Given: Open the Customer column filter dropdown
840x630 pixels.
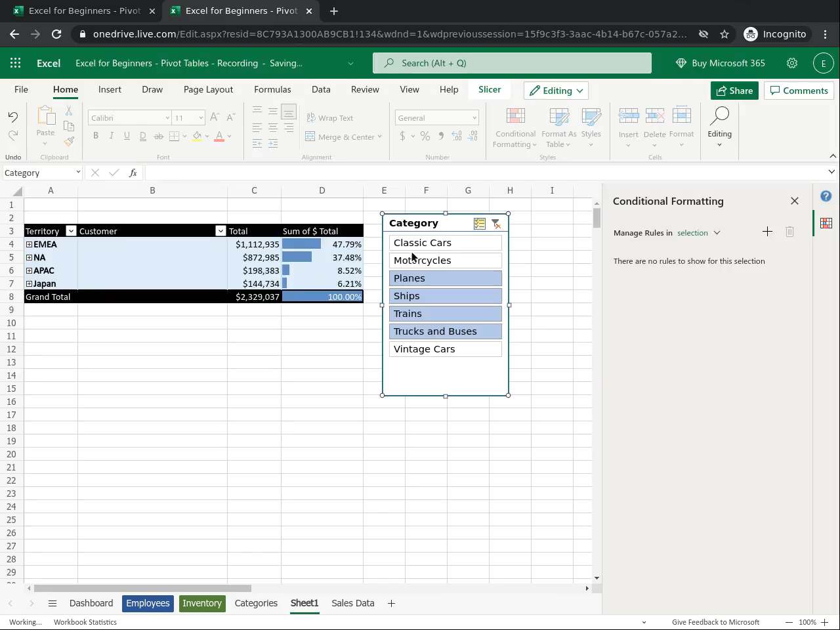Looking at the screenshot, I should pyautogui.click(x=220, y=231).
